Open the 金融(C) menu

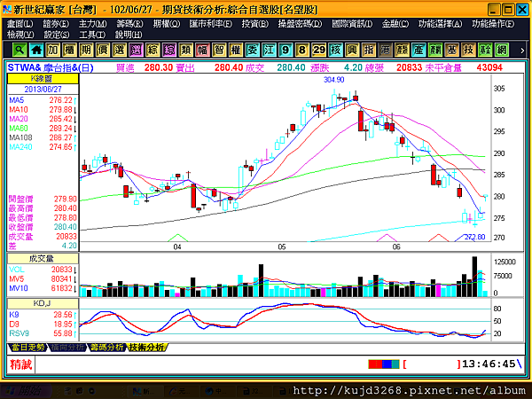[395, 24]
